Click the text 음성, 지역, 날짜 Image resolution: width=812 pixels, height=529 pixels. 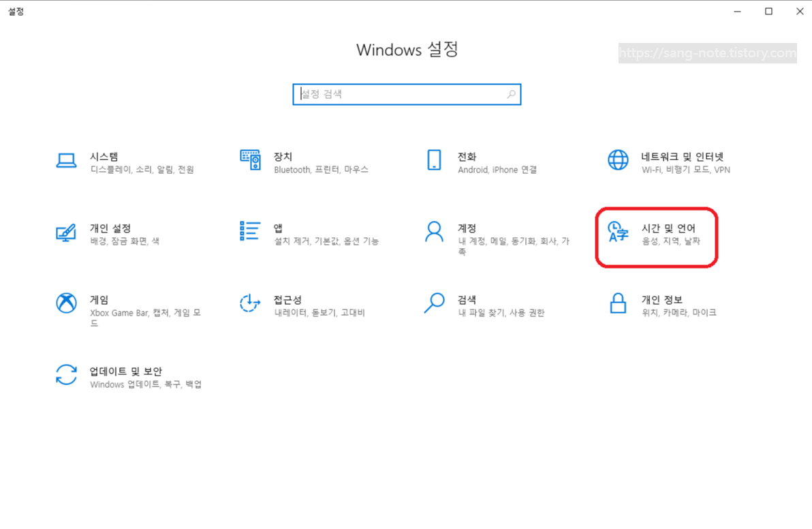pos(670,241)
